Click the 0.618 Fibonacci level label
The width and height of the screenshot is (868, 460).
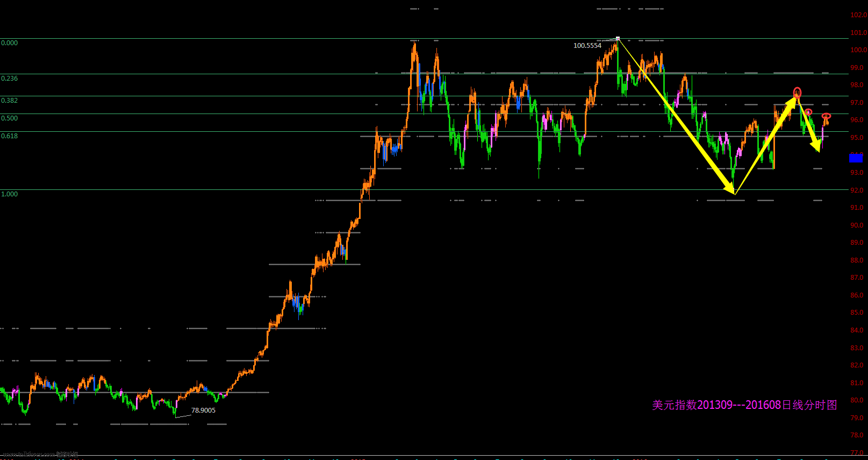(x=9, y=136)
